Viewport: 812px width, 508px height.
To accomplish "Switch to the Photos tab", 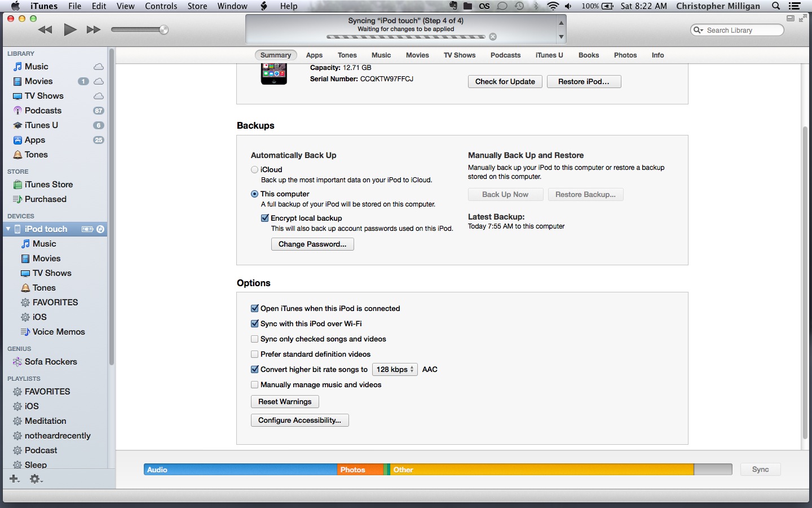I will [625, 55].
